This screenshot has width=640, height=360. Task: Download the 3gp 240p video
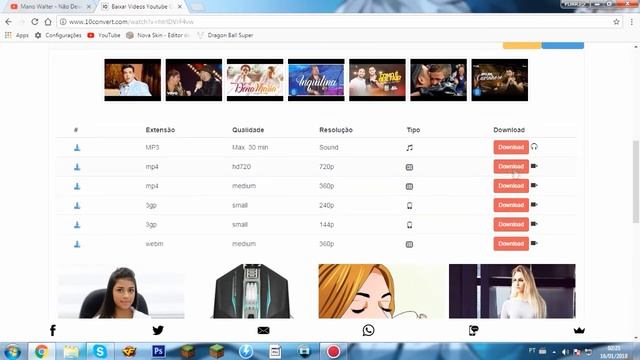tap(511, 205)
